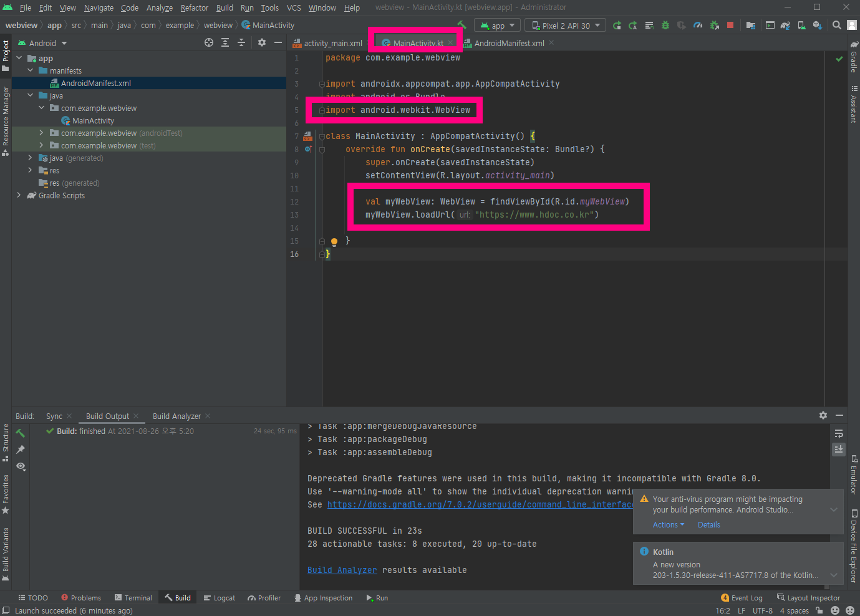The width and height of the screenshot is (860, 616).
Task: Close the AndroidManifest.xml editor tab
Action: [x=551, y=43]
